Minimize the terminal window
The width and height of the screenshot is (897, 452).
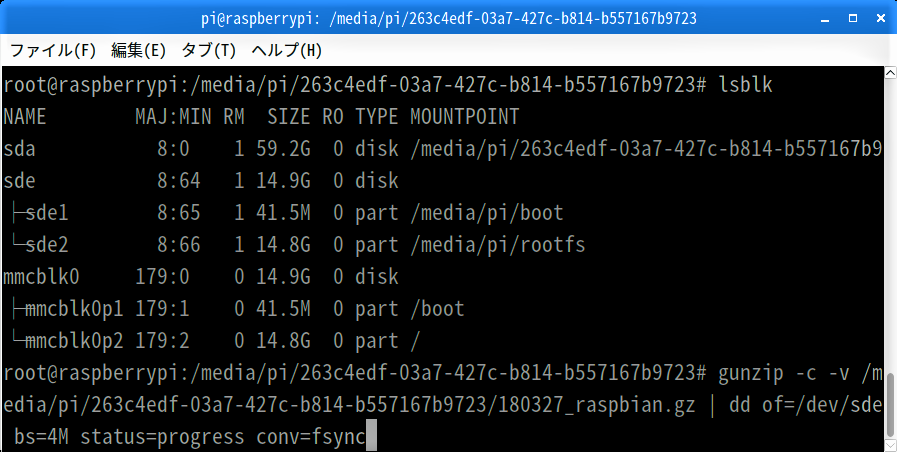(x=825, y=18)
